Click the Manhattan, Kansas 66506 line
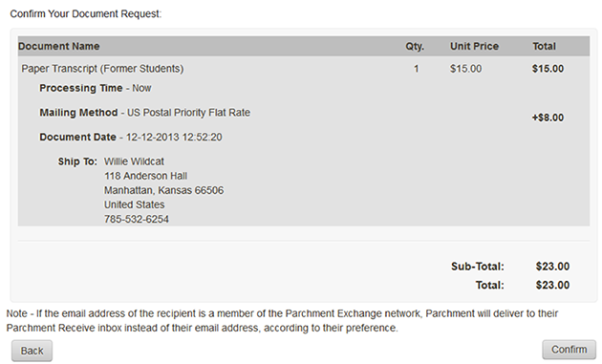The height and width of the screenshot is (364, 602). (x=164, y=190)
